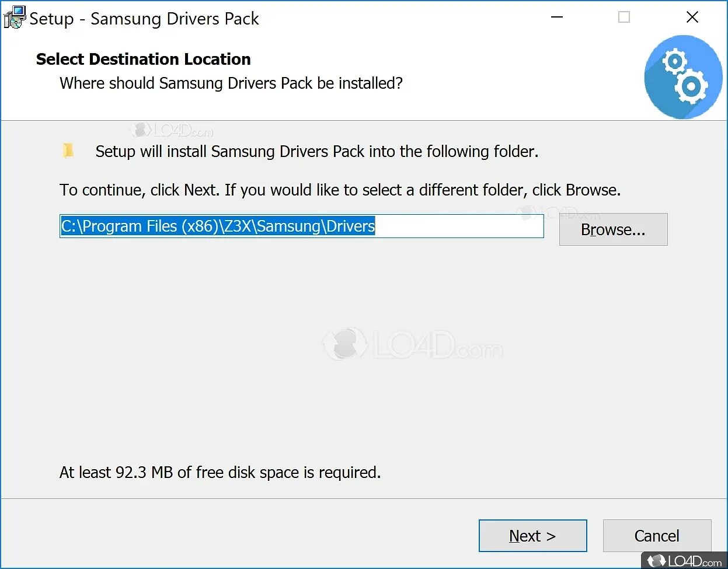Screen dimensions: 728x569
Task: Click the empty area right of highlighted path text
Action: coord(459,226)
